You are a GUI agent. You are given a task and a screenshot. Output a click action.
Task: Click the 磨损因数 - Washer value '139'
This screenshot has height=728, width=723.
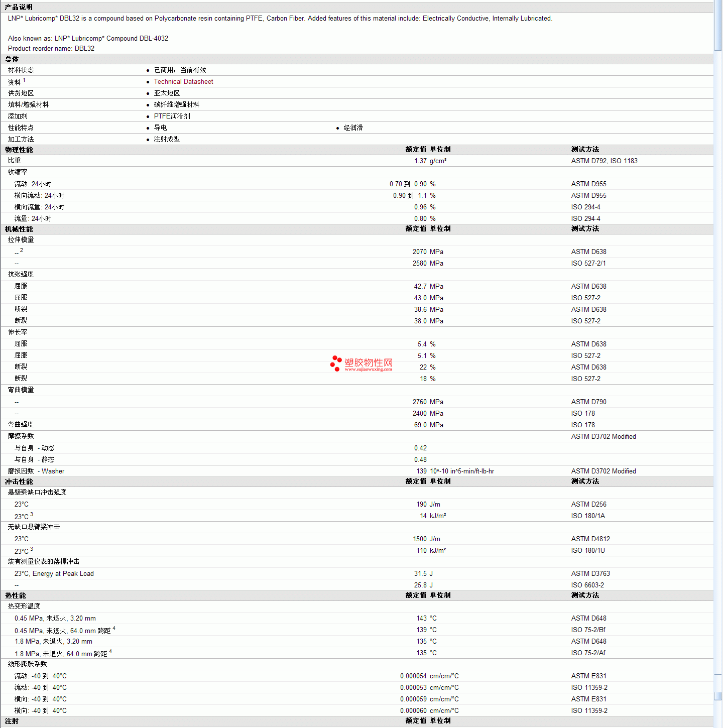pyautogui.click(x=422, y=471)
